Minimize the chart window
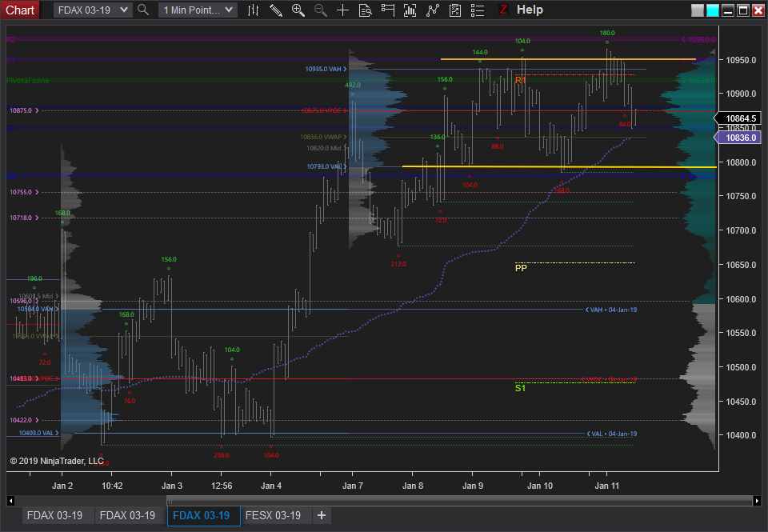 pos(728,10)
